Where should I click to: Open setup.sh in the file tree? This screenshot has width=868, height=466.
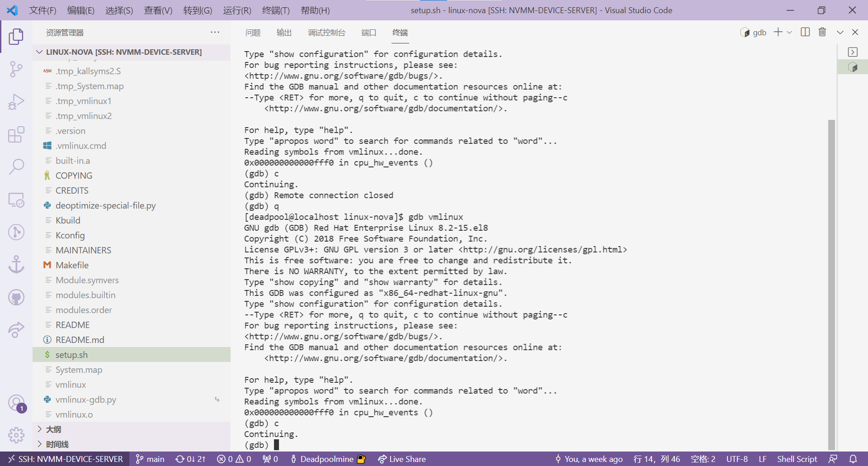pos(132,355)
